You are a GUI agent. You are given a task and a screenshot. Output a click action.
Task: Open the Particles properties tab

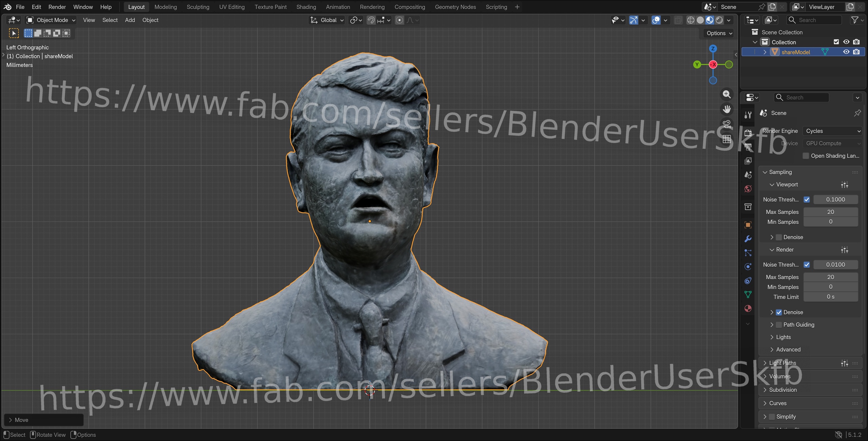tap(748, 253)
